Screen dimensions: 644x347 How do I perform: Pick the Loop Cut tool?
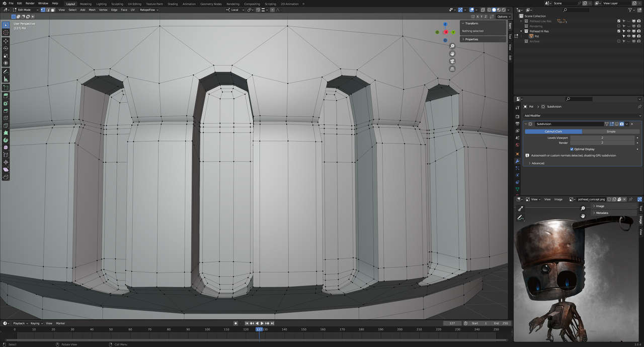[x=6, y=118]
